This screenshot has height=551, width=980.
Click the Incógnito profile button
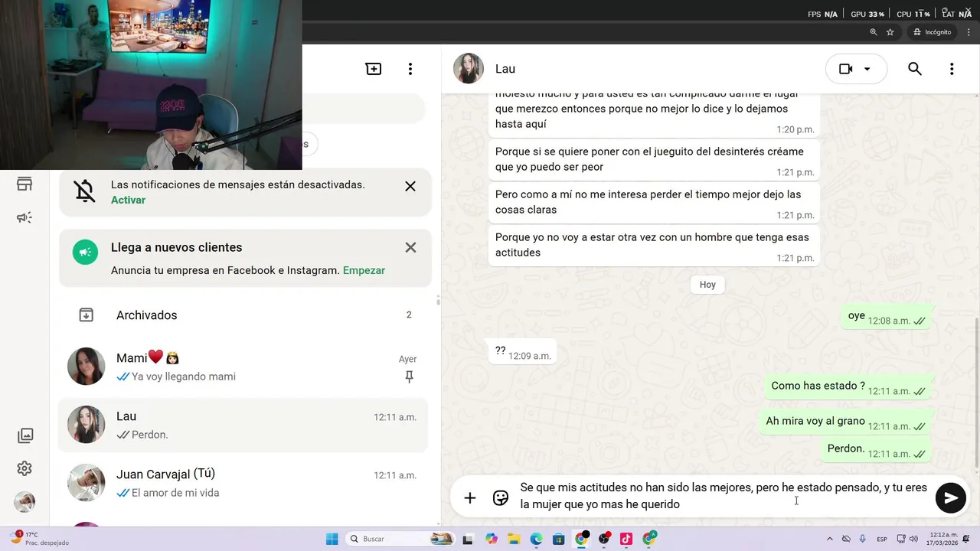[x=932, y=32]
